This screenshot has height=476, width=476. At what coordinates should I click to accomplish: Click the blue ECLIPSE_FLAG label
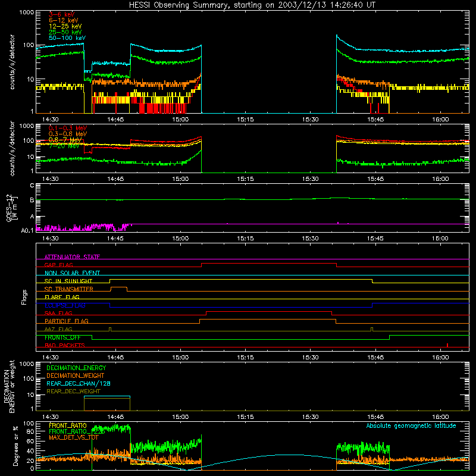[x=65, y=305]
